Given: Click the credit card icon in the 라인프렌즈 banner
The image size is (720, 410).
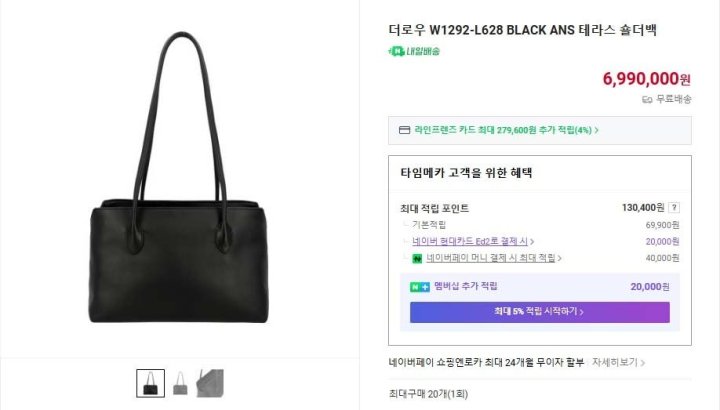Looking at the screenshot, I should pyautogui.click(x=404, y=130).
